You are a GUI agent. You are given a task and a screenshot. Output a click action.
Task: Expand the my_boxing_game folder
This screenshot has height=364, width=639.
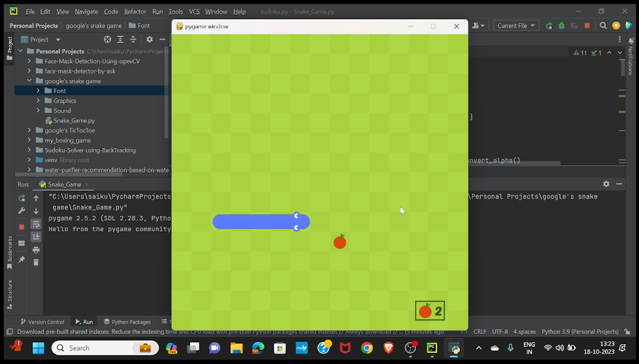tap(29, 140)
